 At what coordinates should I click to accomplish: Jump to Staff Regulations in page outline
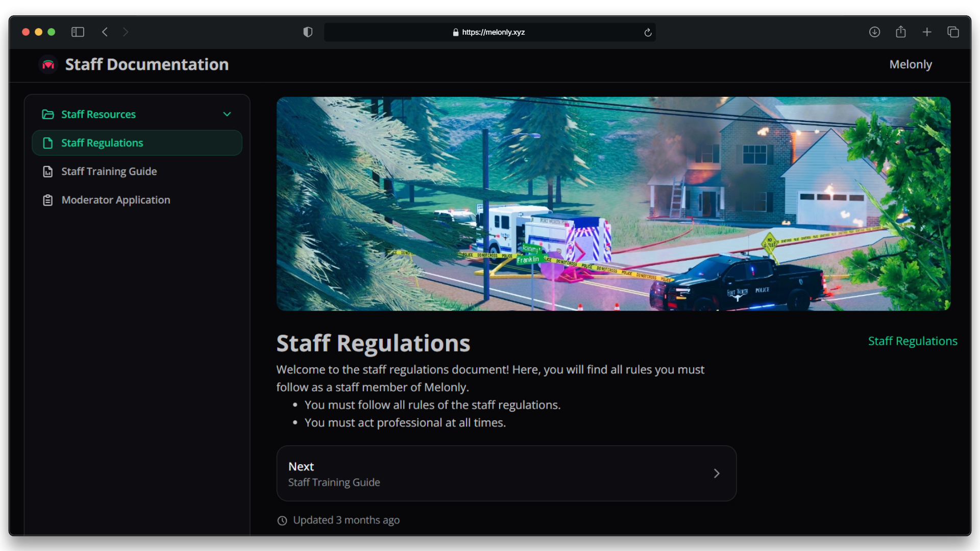point(913,341)
